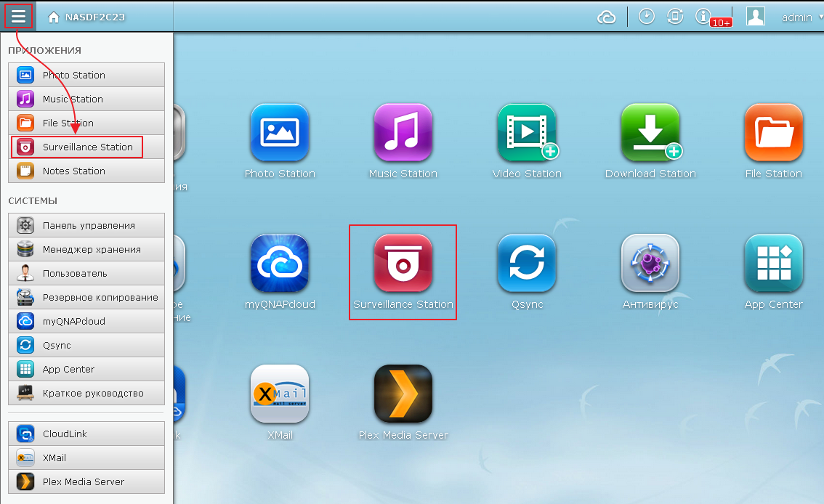Viewport: 824px width, 504px height.
Task: Open XMail from the main menu list
Action: (86, 458)
